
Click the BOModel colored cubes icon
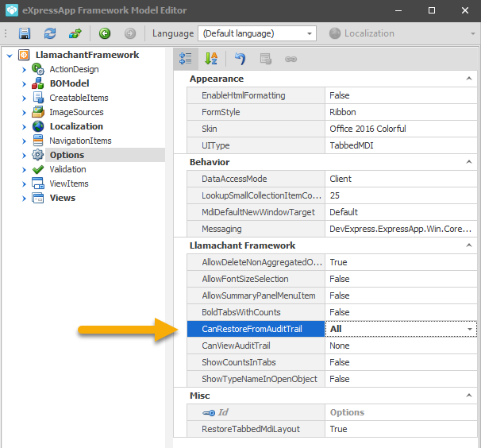click(x=38, y=83)
